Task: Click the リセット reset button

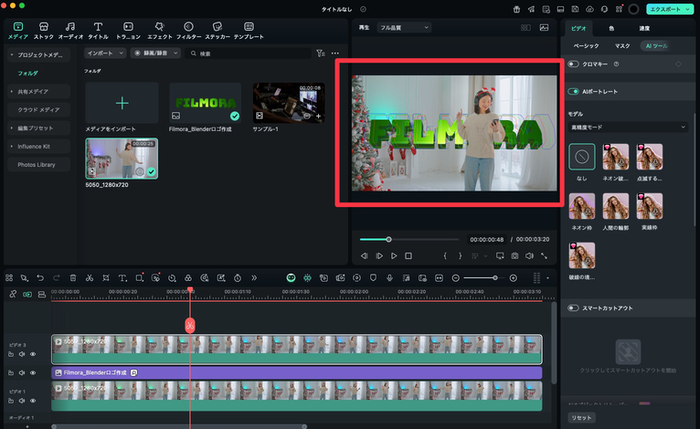Action: [581, 417]
